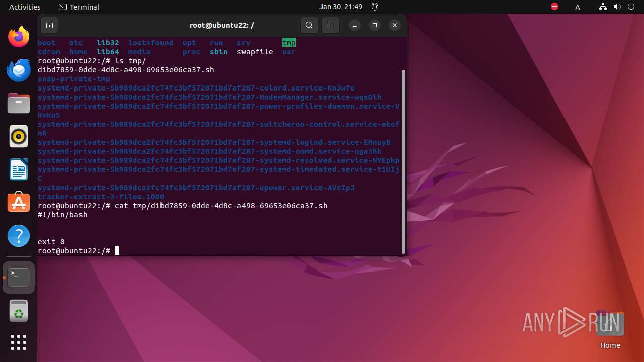The height and width of the screenshot is (362, 644).
Task: Open the Activities overview
Action: pos(25,7)
